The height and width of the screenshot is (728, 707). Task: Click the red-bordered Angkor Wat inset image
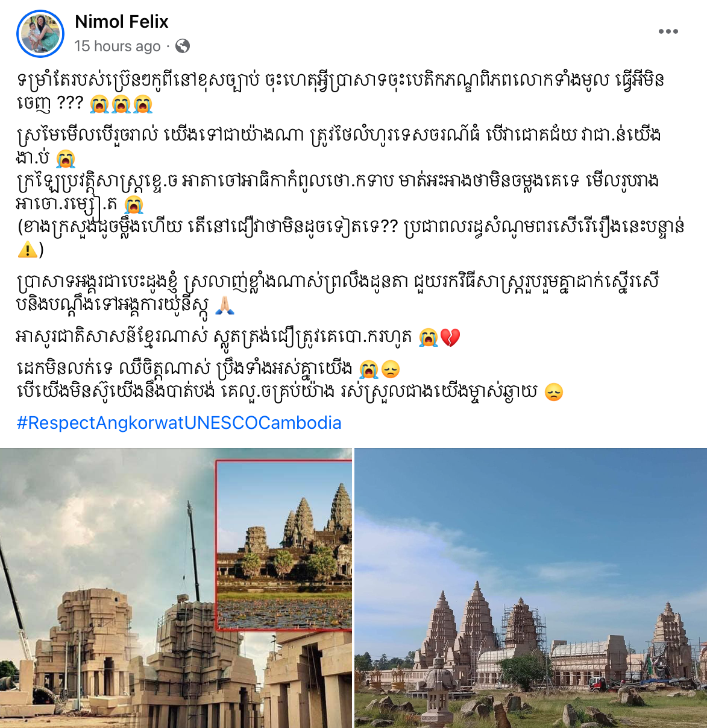click(284, 545)
